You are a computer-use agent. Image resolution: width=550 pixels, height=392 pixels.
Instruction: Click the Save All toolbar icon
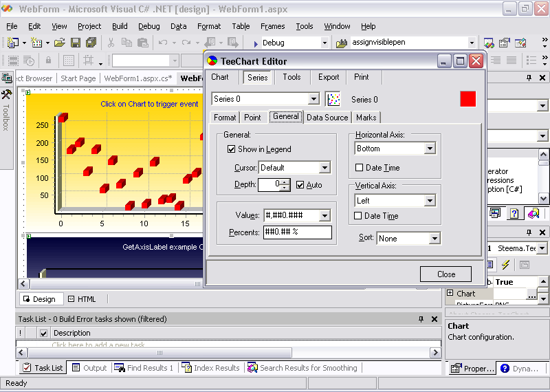(x=89, y=43)
